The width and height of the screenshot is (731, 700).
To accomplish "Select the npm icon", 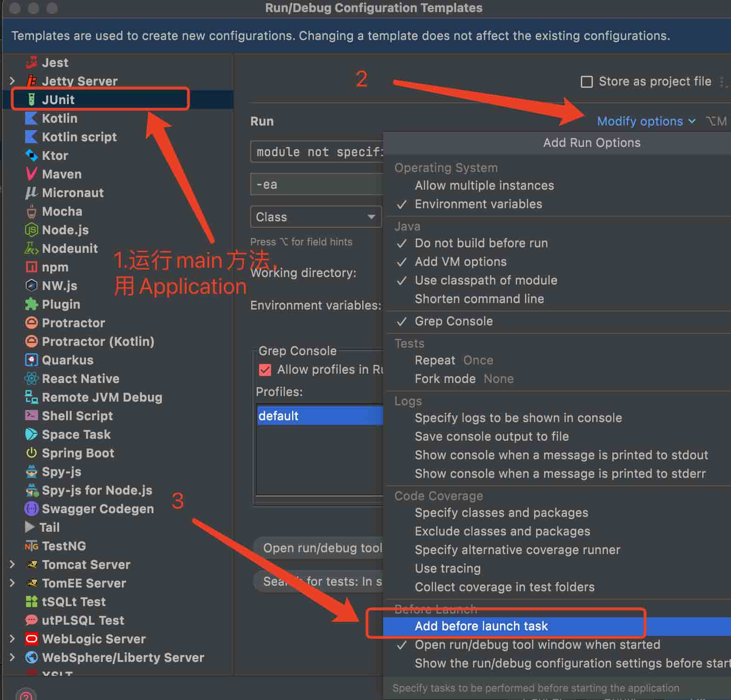I will pos(31,267).
